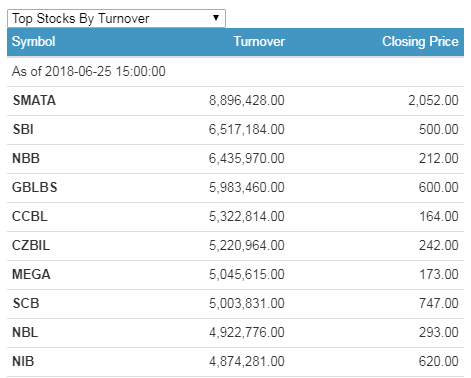Image resolution: width=471 pixels, height=378 pixels.
Task: Select the SCB symbol link
Action: pos(26,303)
